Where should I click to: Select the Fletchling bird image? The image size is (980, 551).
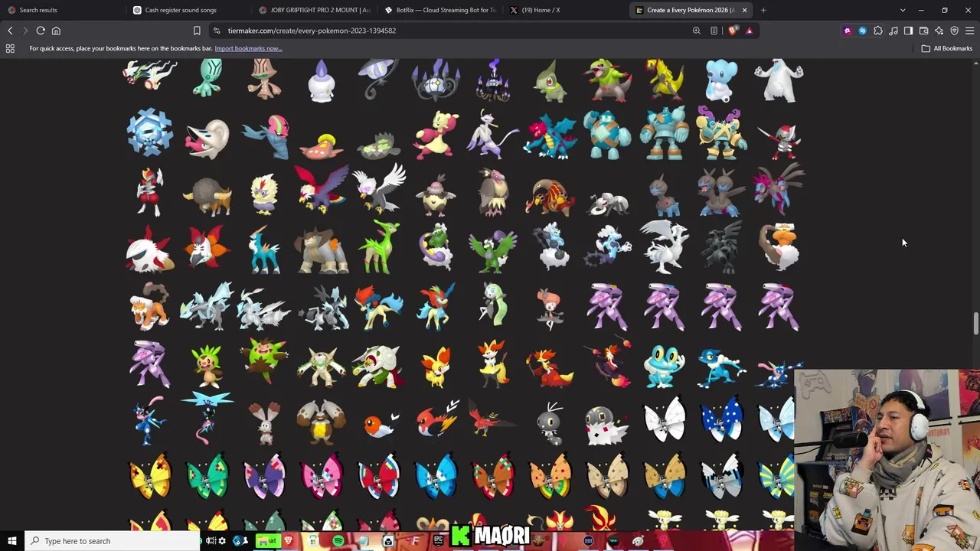(x=378, y=425)
